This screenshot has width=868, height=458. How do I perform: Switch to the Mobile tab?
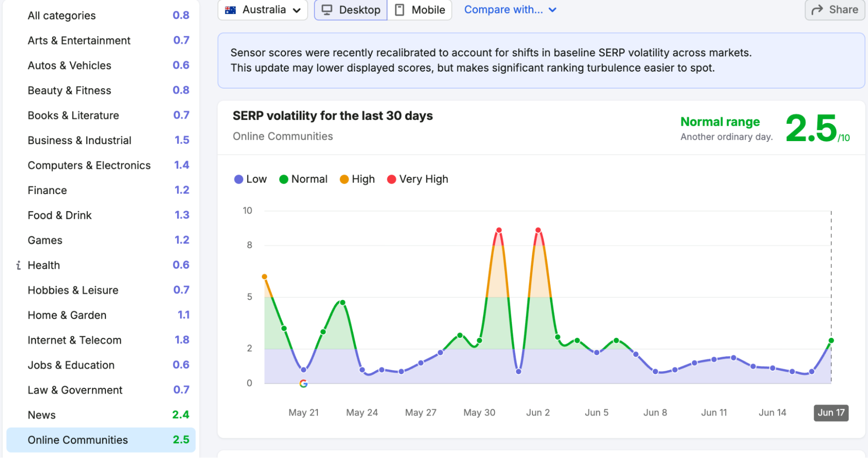[419, 10]
